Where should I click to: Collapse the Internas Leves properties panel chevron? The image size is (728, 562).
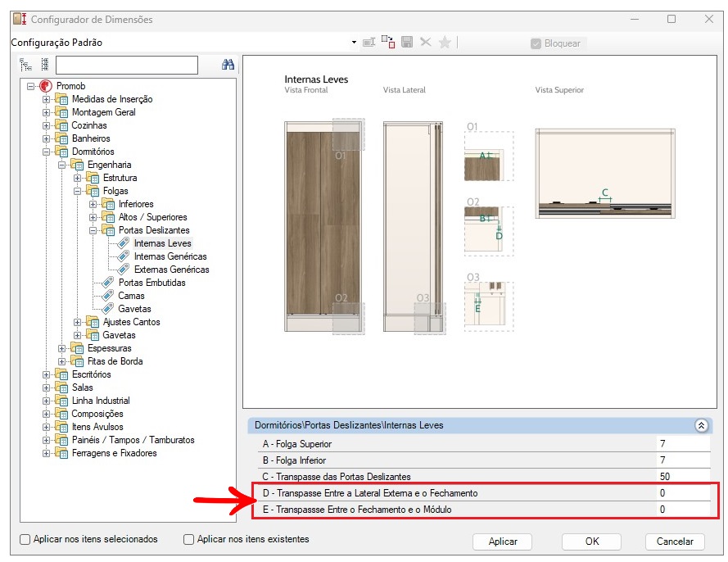pos(701,425)
